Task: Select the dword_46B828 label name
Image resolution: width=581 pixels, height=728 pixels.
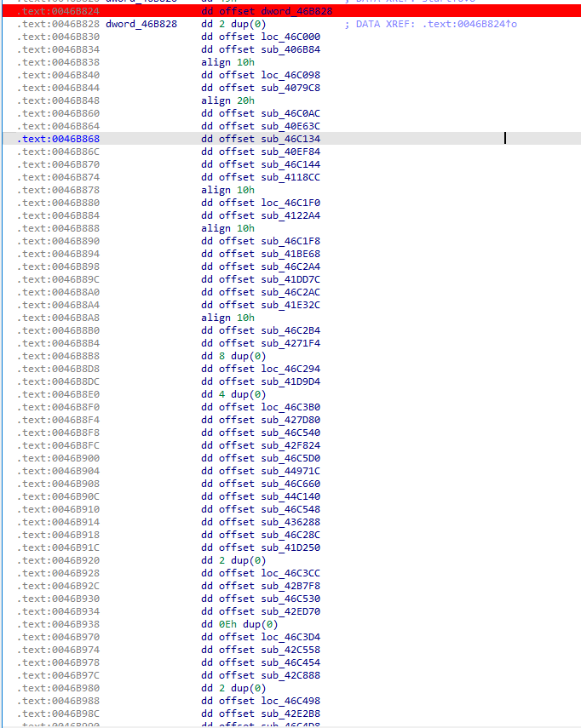Action: [141, 24]
